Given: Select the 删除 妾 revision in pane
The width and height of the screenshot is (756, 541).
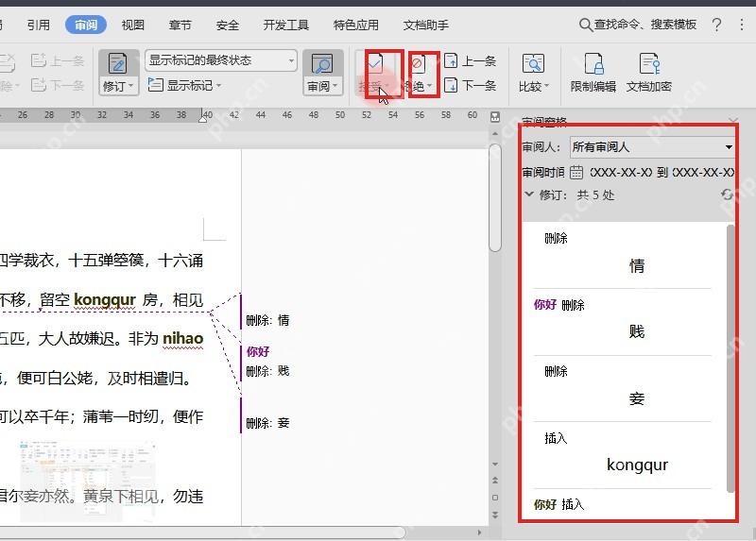Looking at the screenshot, I should [x=622, y=389].
